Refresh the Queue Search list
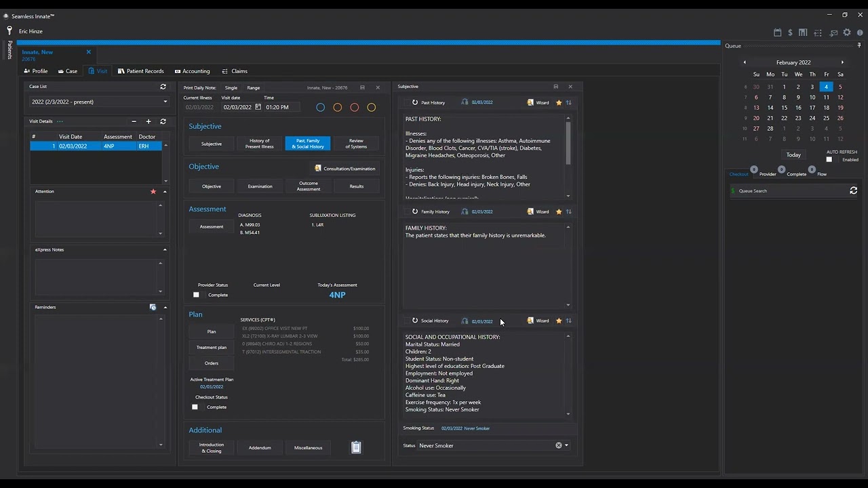 coord(854,191)
